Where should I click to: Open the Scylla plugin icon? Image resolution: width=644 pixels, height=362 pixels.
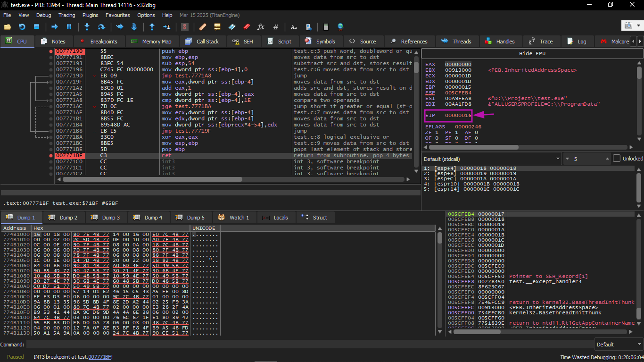(185, 27)
